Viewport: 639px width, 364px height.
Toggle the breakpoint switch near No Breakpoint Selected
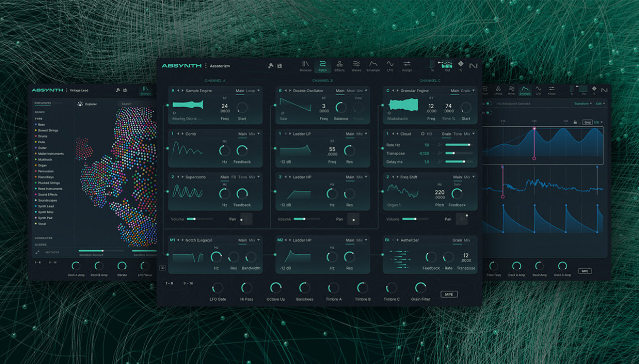click(x=489, y=104)
